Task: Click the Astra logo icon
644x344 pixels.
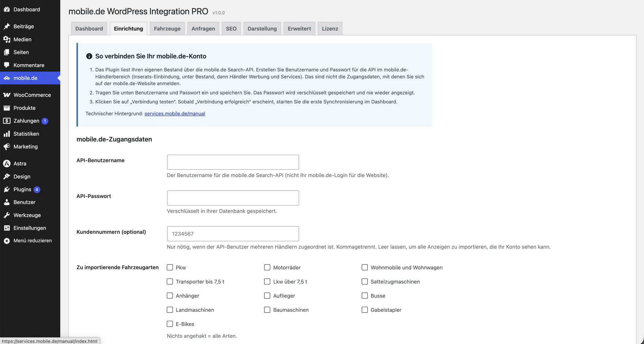Action: click(x=7, y=164)
